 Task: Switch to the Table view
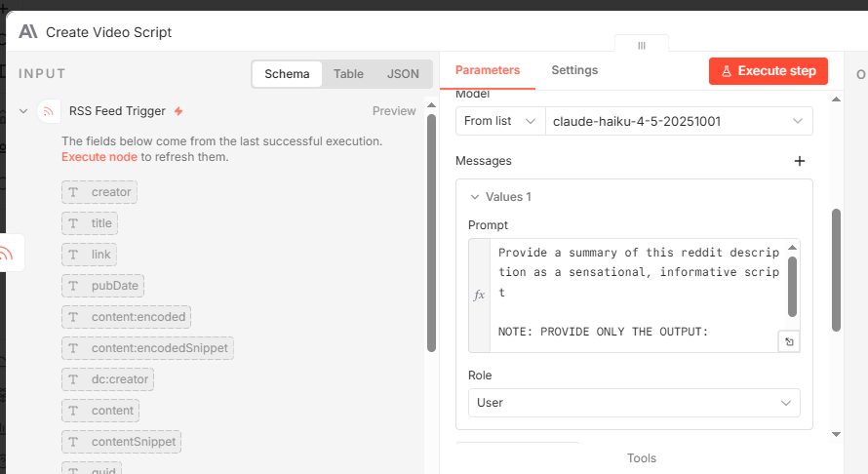348,74
